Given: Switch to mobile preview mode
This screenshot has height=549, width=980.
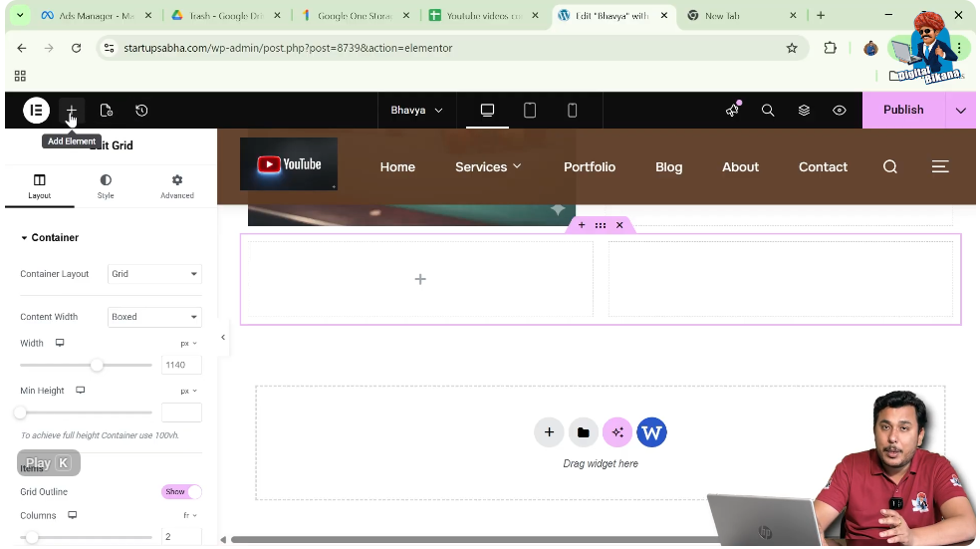Looking at the screenshot, I should (572, 110).
